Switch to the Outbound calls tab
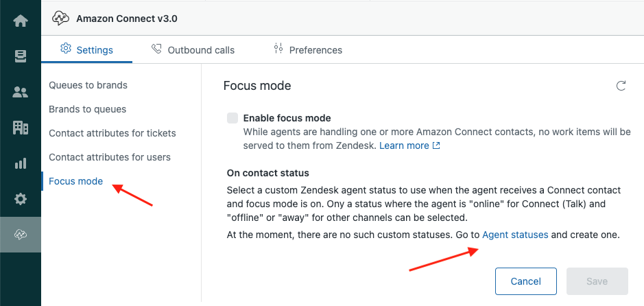This screenshot has height=306, width=644. click(x=193, y=49)
